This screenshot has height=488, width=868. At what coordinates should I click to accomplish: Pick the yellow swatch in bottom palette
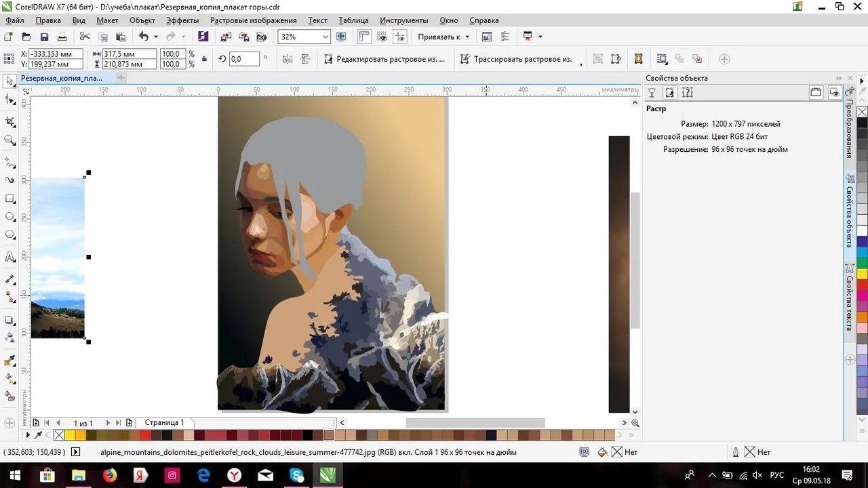[70, 435]
